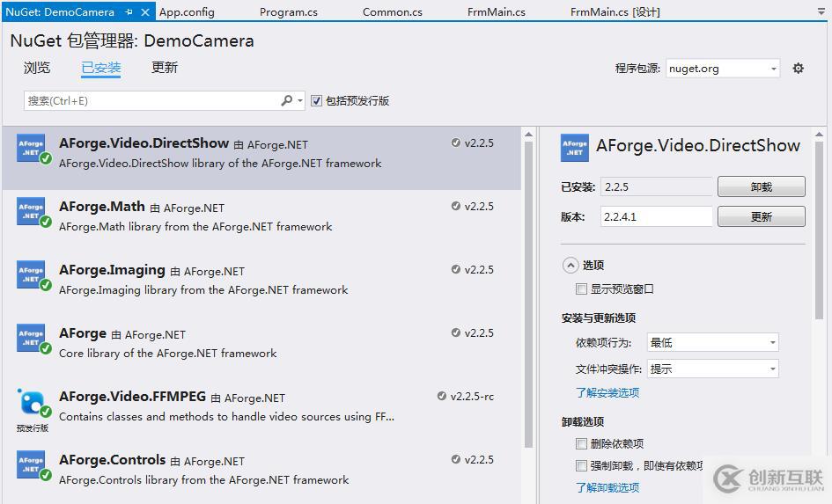This screenshot has width=832, height=504.
Task: Click the AForge.Video.FFMPEG package icon
Action: (x=34, y=404)
